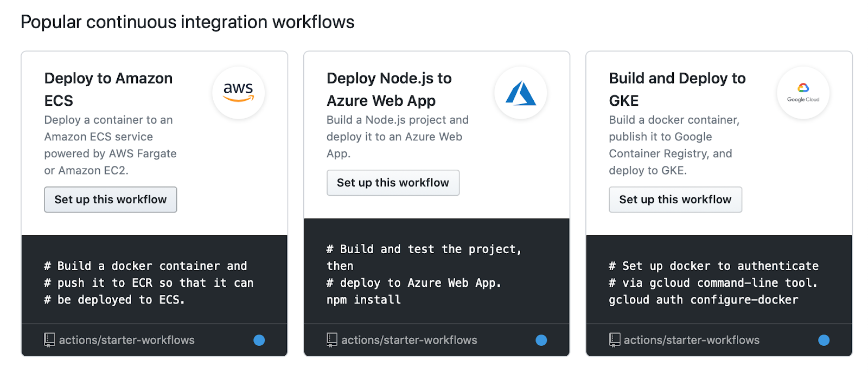Click the repo icon in the Amazon ECS card
The height and width of the screenshot is (373, 868).
click(x=49, y=340)
